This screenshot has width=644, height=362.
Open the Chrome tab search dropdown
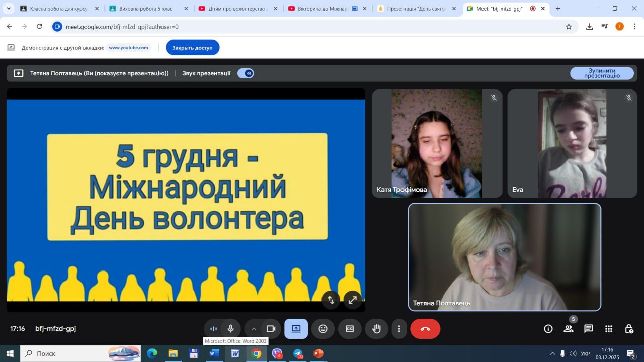[x=9, y=9]
